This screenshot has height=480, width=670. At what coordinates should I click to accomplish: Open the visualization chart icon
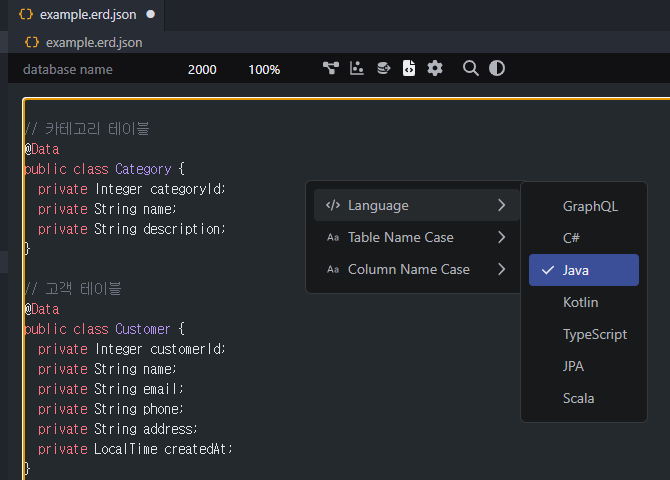(357, 68)
